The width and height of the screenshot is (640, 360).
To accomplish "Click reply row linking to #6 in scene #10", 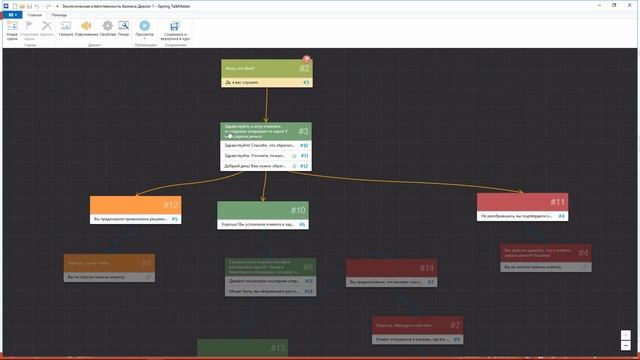I will 263,224.
